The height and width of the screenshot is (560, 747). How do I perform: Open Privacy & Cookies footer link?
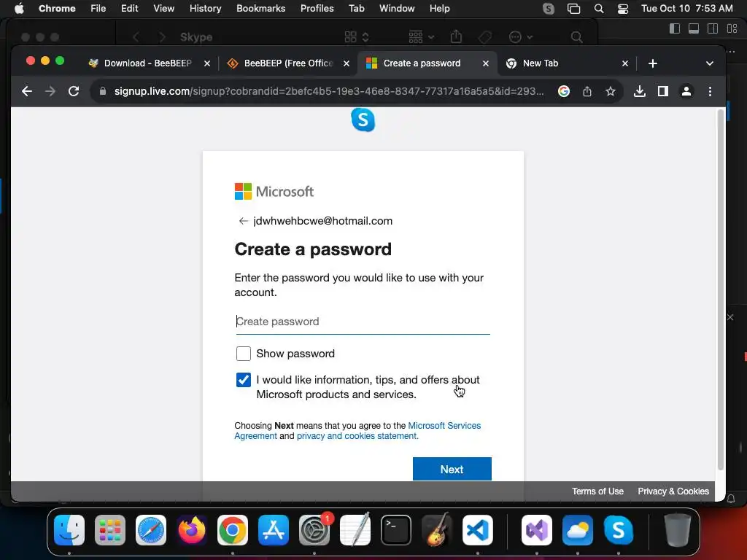pyautogui.click(x=673, y=491)
